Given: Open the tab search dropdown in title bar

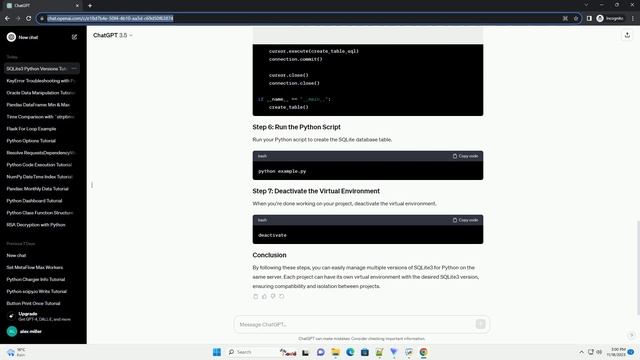Looking at the screenshot, I should 587,5.
